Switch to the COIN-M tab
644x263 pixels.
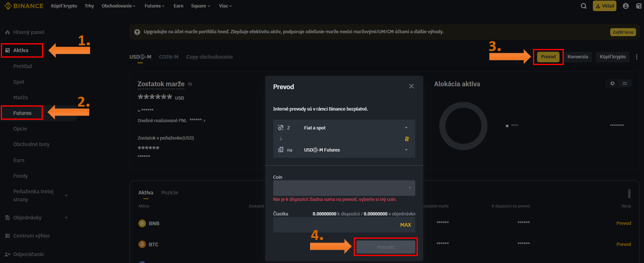pos(169,57)
